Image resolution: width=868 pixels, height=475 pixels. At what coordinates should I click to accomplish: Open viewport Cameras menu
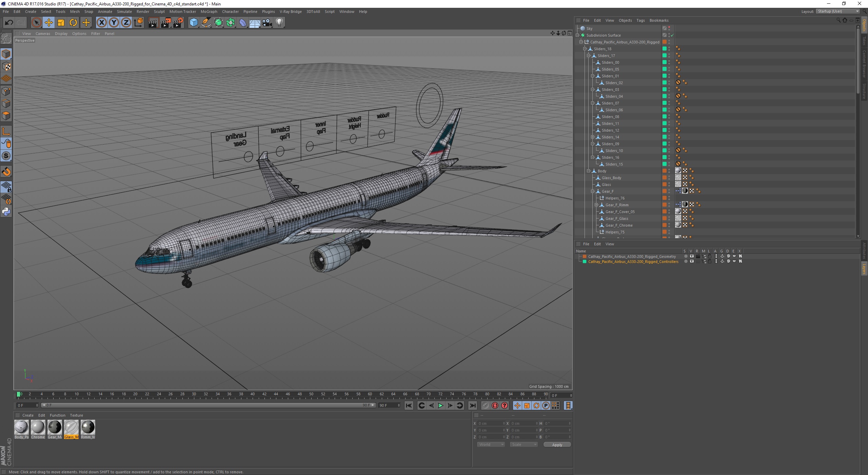[x=43, y=34]
